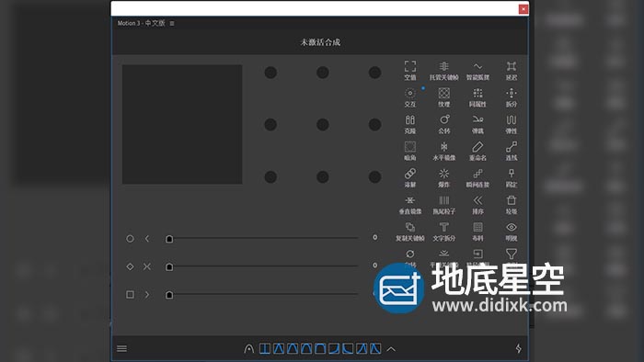Set anchor point to bottom-right dot
Viewport: 644px width, 362px height.
point(374,177)
